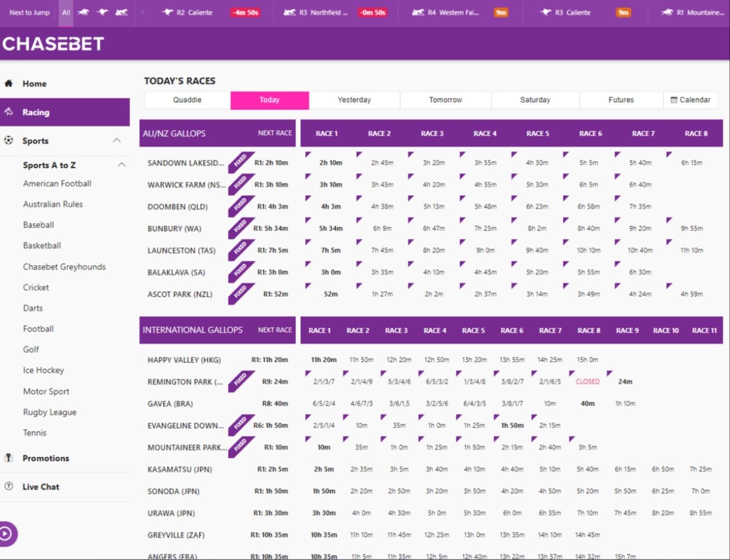
Task: Click the calendar icon beside Calendar
Action: 674,100
